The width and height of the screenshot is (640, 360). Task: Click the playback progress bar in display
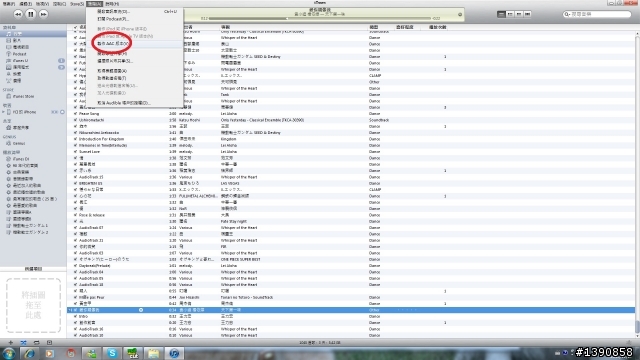(x=320, y=18)
